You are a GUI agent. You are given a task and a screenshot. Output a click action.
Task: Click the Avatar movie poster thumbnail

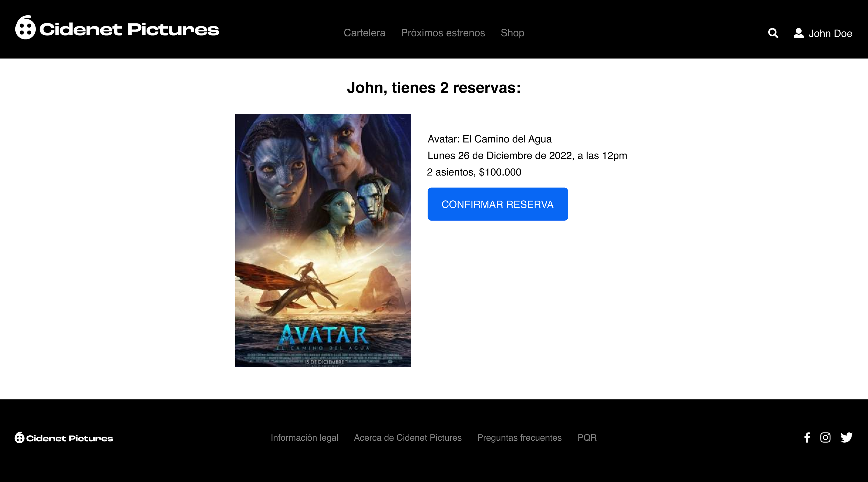coord(323,240)
